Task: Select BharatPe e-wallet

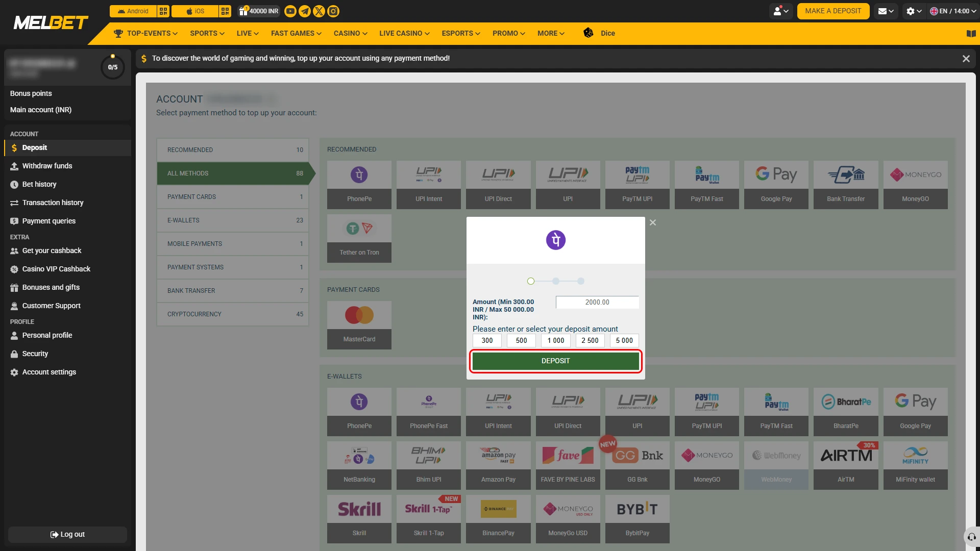Action: 846,412
